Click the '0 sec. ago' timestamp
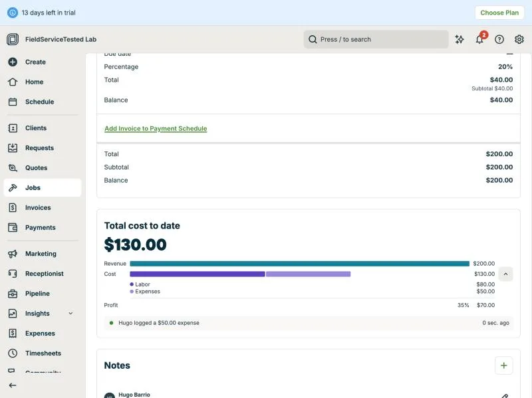The width and height of the screenshot is (532, 398). [495, 323]
